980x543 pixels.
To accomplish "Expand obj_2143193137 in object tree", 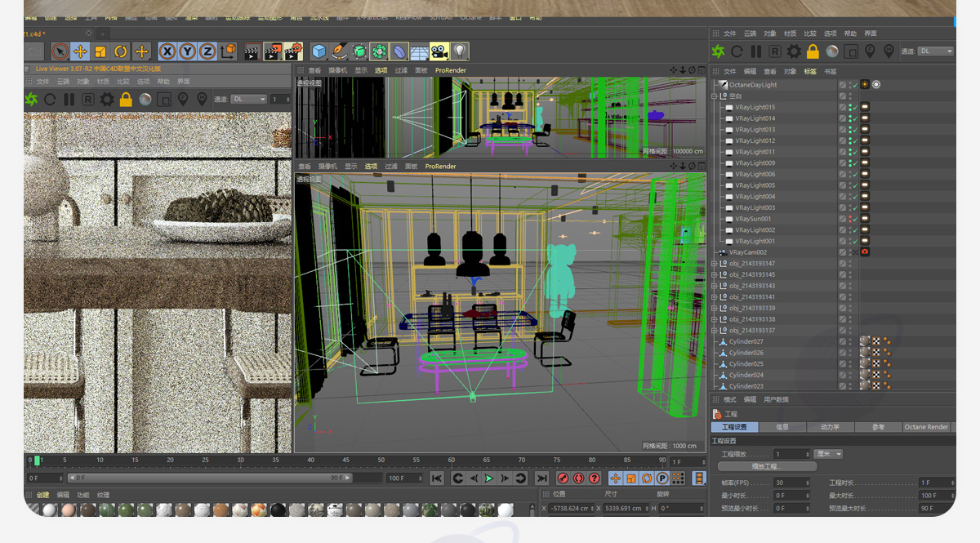I will point(715,331).
